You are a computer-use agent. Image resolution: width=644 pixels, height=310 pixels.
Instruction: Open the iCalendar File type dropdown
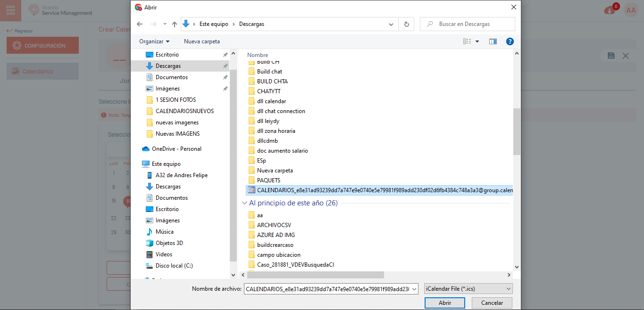(468, 289)
